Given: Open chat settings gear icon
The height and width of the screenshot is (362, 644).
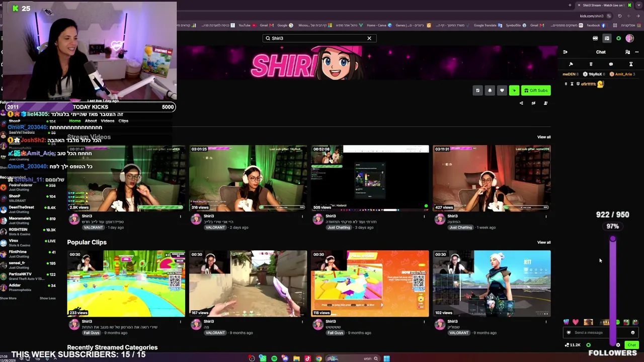Looking at the screenshot, I should point(618,345).
